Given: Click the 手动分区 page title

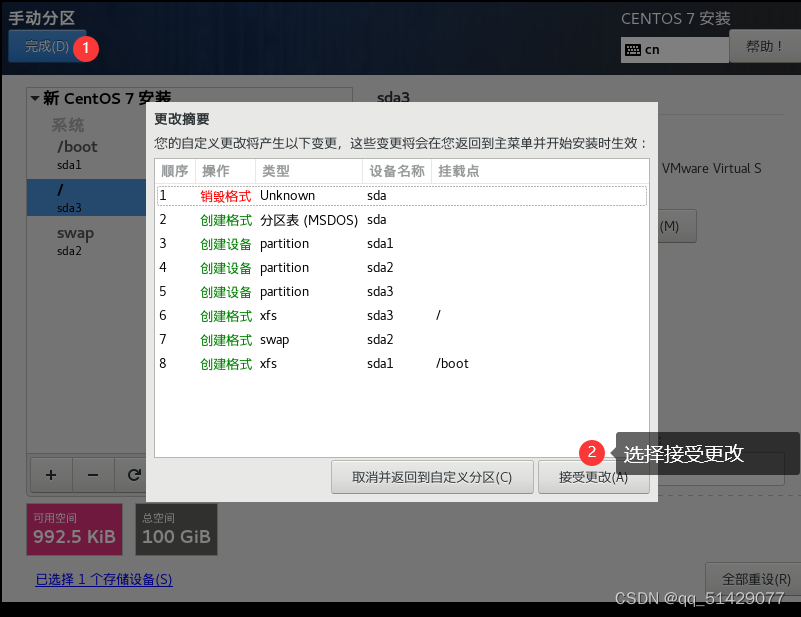Looking at the screenshot, I should 42,18.
